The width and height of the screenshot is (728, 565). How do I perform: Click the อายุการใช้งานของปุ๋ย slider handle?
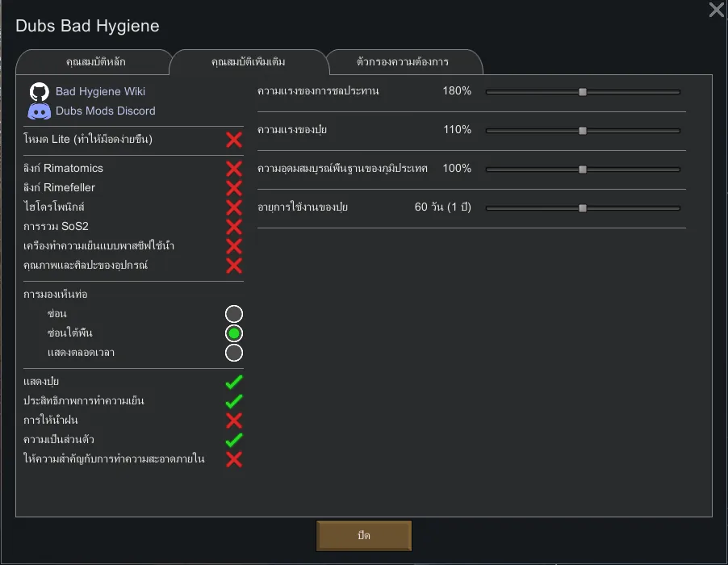(583, 208)
